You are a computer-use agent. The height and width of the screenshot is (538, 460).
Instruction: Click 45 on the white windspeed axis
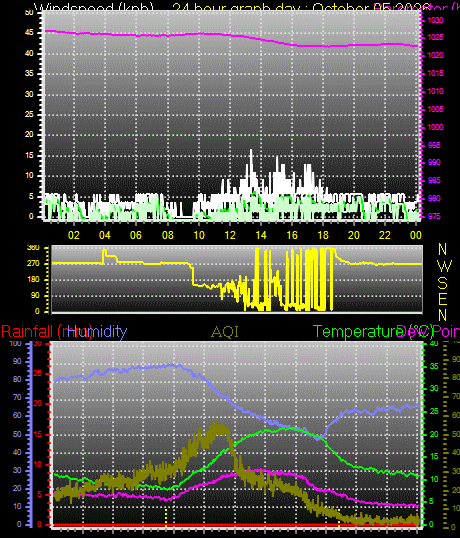click(30, 33)
